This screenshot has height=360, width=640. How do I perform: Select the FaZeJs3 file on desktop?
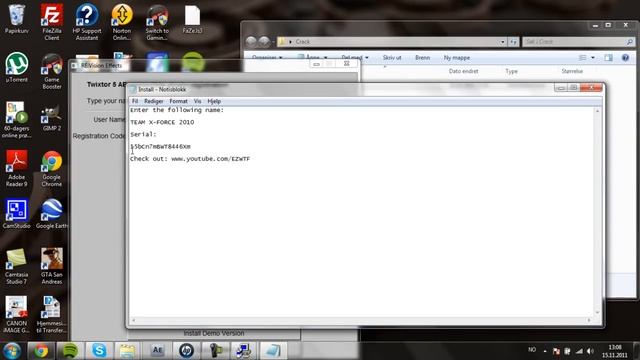[192, 19]
